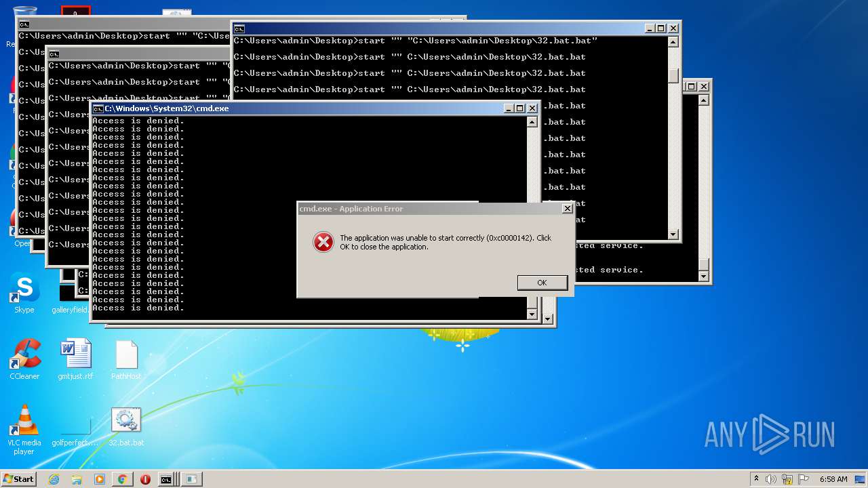The height and width of the screenshot is (488, 868).
Task: Click the error message text mentioning 0xc0000142
Action: [x=446, y=243]
